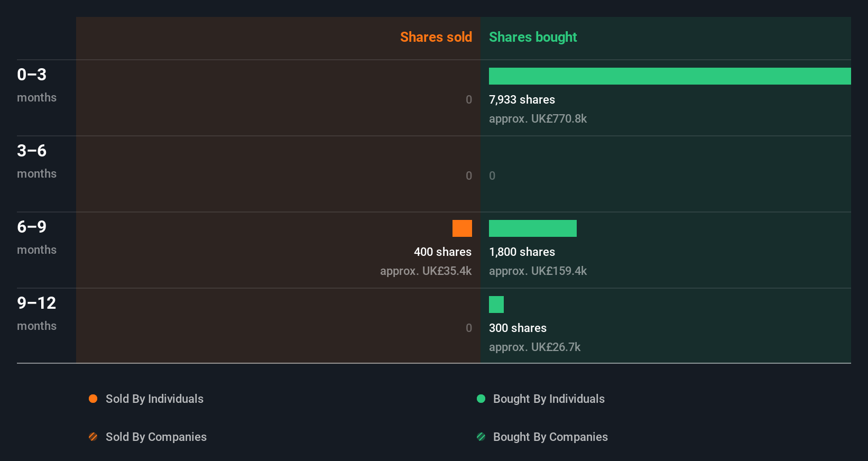Viewport: 868px width, 461px height.
Task: Click the green Bought By Individuals legend dot
Action: (481, 399)
